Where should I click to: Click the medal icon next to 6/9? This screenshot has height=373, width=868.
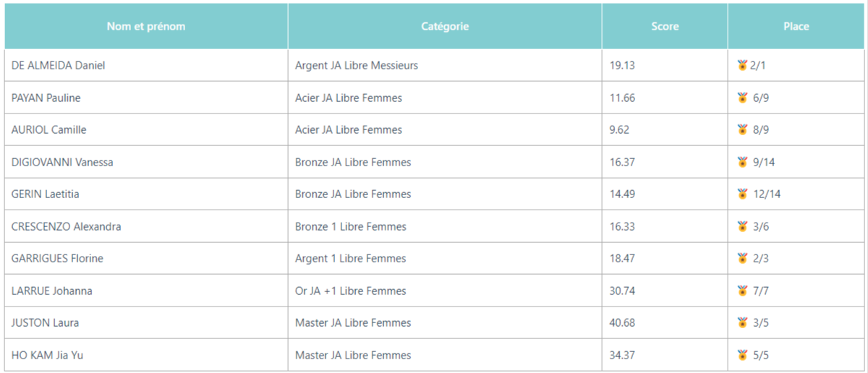pyautogui.click(x=742, y=98)
